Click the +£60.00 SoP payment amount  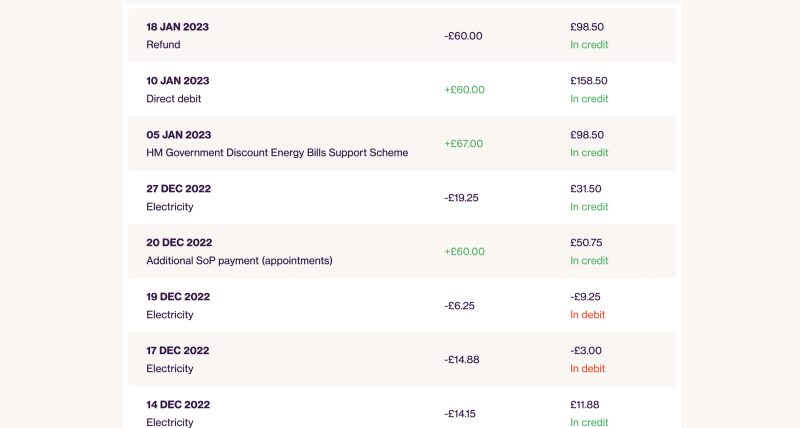[464, 251]
